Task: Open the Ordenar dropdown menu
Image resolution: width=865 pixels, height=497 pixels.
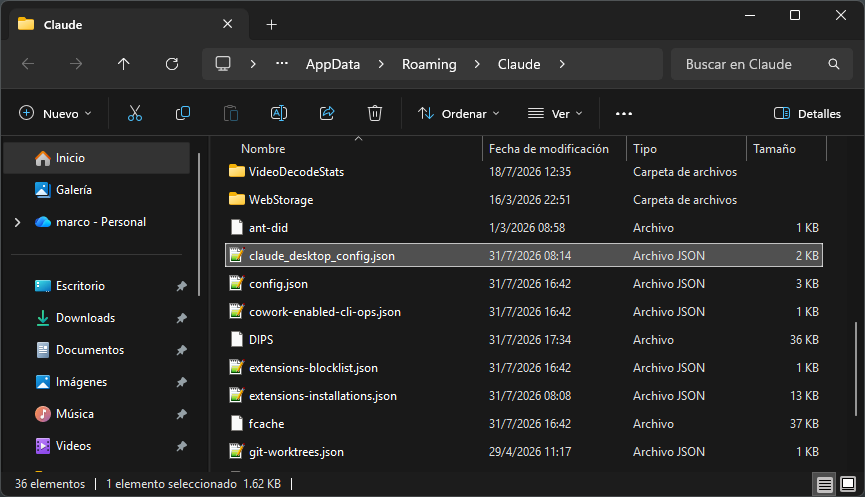Action: pyautogui.click(x=458, y=114)
